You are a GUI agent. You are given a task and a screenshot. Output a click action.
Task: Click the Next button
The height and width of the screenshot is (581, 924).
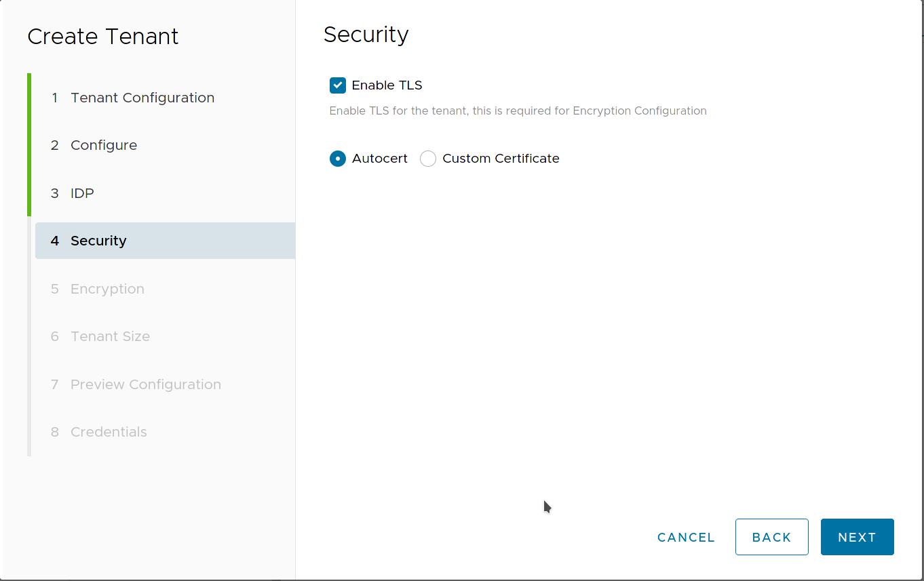857,536
